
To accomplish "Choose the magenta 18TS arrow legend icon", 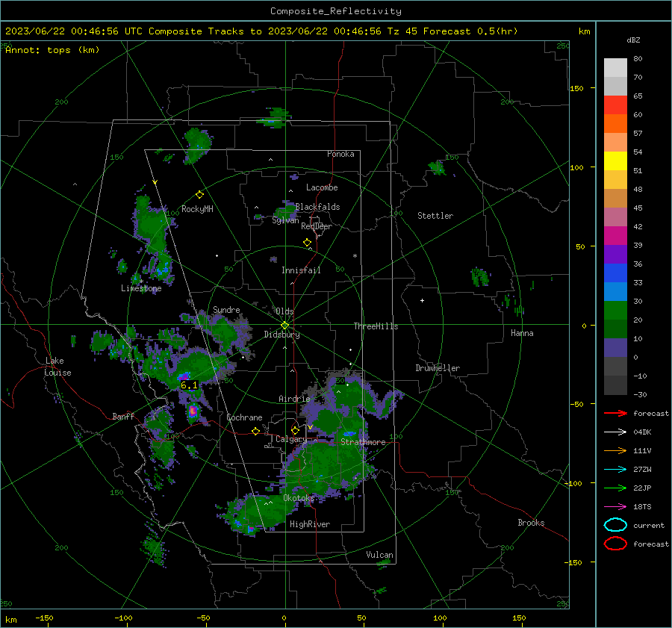I will [x=615, y=506].
